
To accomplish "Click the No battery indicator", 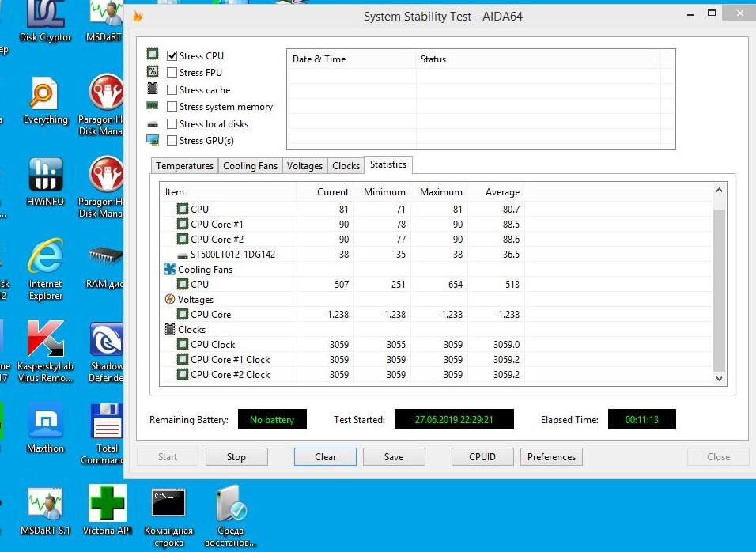I will click(x=272, y=419).
